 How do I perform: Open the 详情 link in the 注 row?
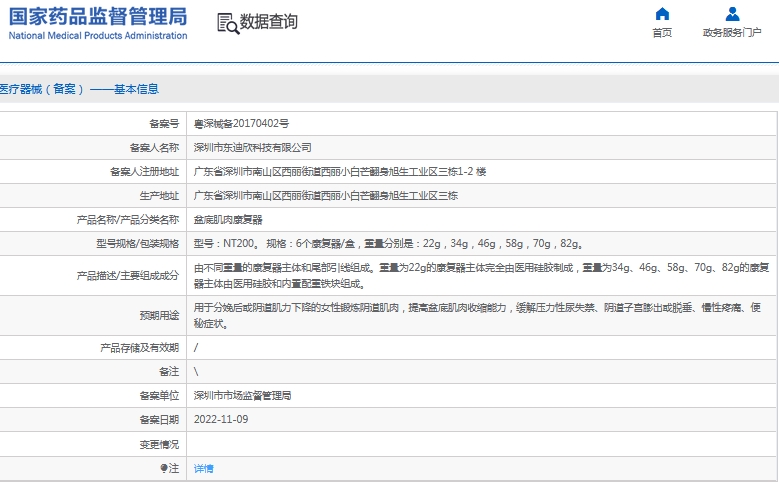tap(204, 469)
